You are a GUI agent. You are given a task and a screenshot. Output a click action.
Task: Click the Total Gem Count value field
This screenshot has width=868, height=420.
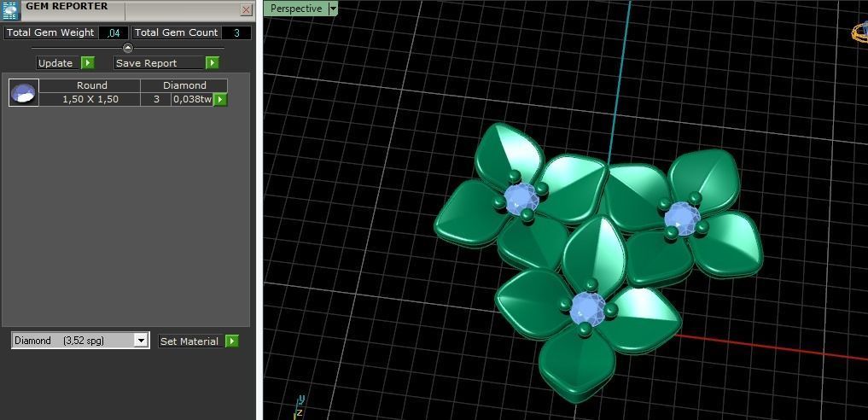click(236, 32)
